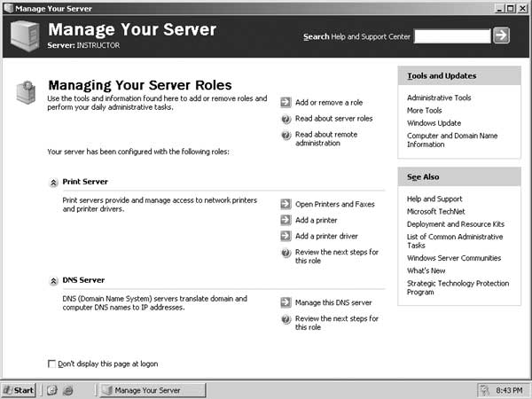Click the green search go arrow button
The height and width of the screenshot is (399, 532).
pyautogui.click(x=501, y=35)
